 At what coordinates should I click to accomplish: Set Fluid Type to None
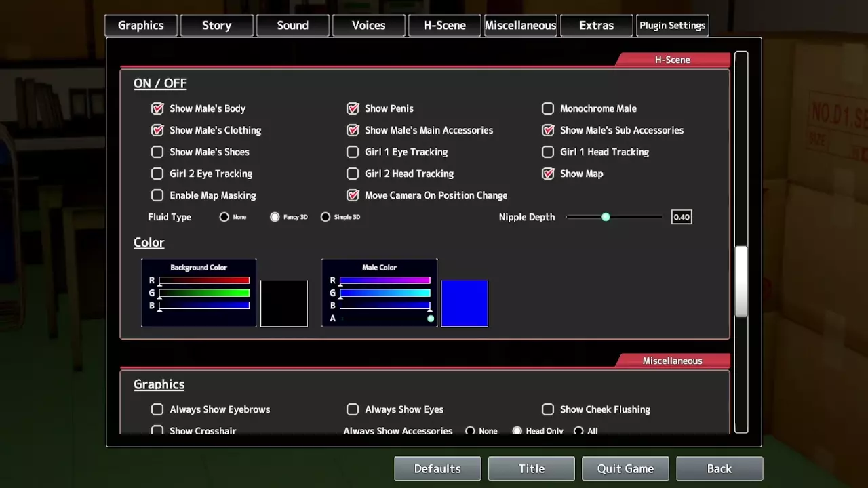pos(224,217)
